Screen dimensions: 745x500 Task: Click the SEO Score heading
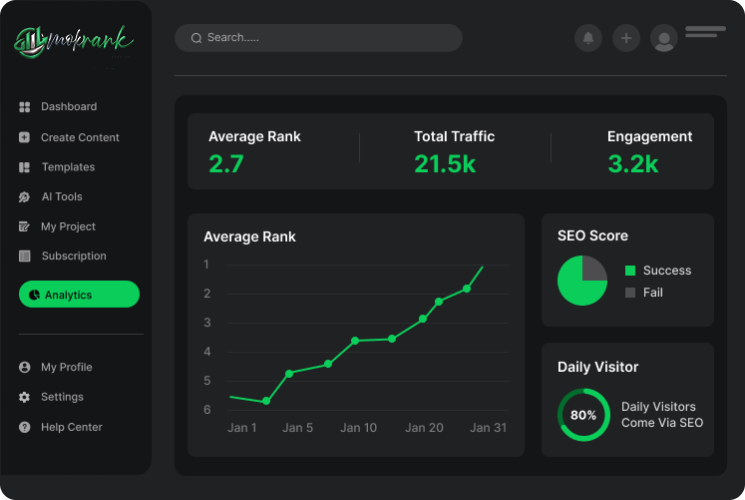pos(592,236)
